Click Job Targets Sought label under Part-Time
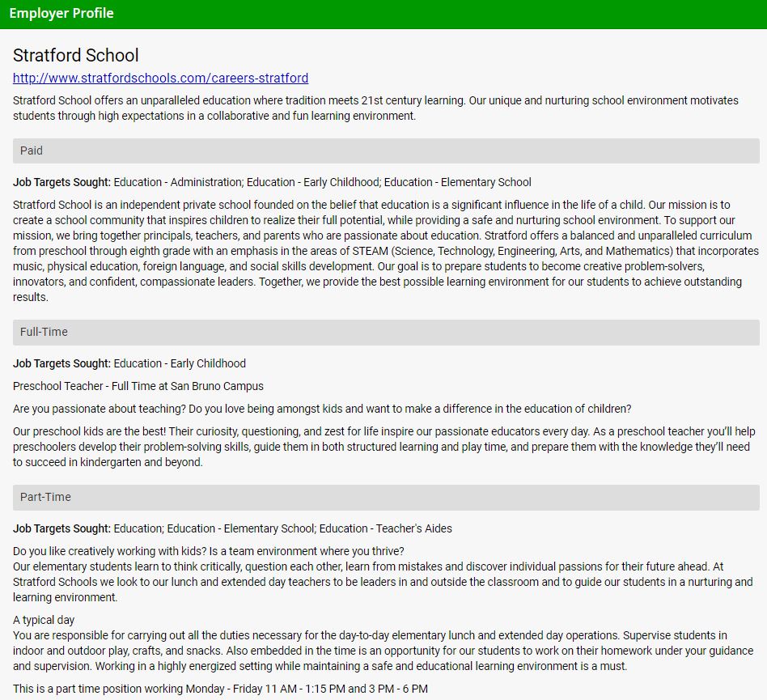767x700 pixels. [61, 528]
